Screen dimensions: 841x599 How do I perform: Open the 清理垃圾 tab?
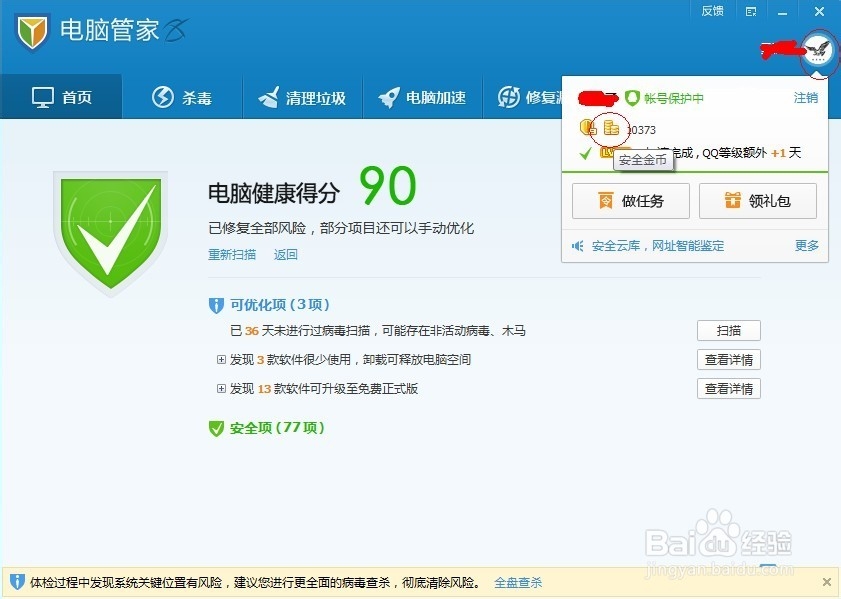coord(303,98)
